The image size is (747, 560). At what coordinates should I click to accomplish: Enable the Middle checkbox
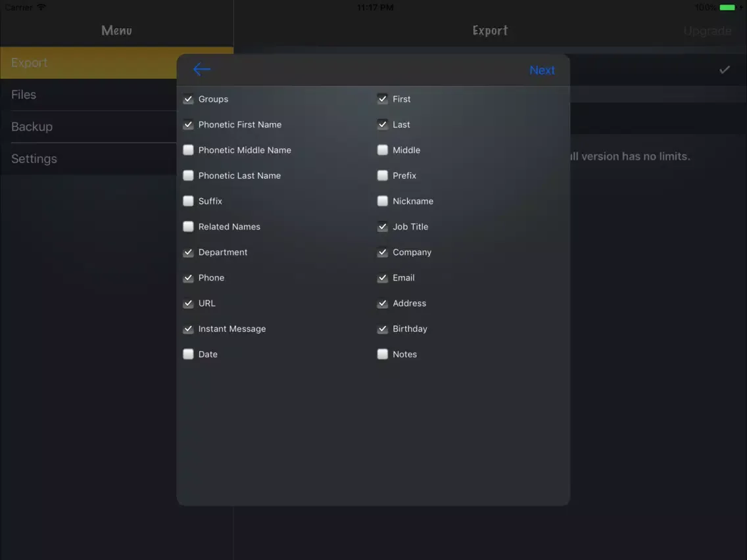[x=383, y=150]
